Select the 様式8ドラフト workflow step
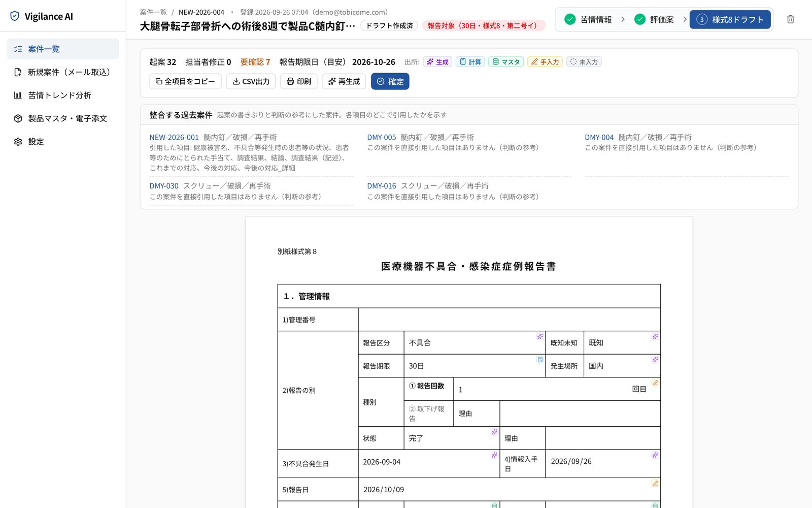Screen dimensions: 812x508 pyautogui.click(x=730, y=19)
